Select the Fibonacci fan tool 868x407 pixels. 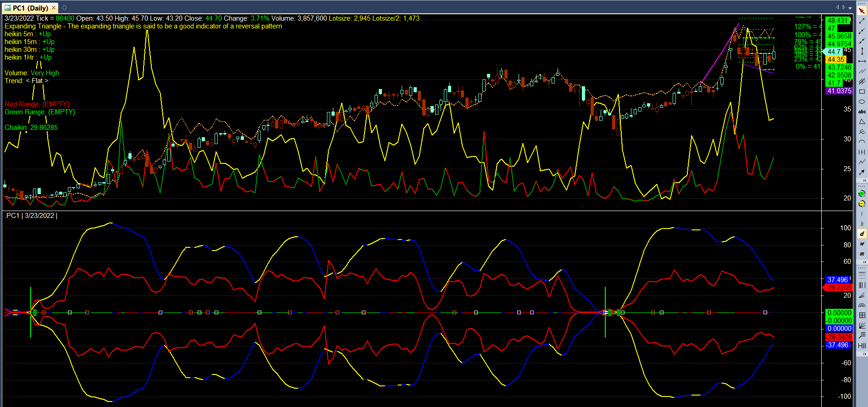(x=862, y=295)
